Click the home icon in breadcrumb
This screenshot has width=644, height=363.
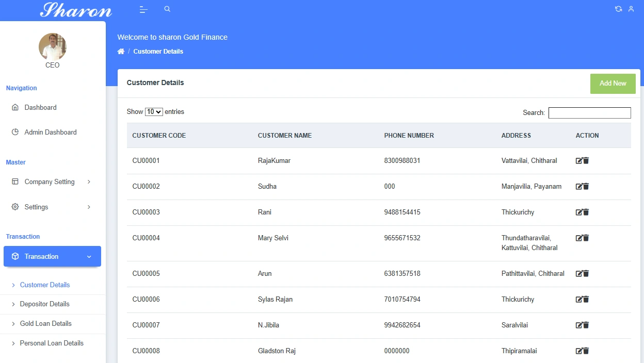pyautogui.click(x=121, y=52)
